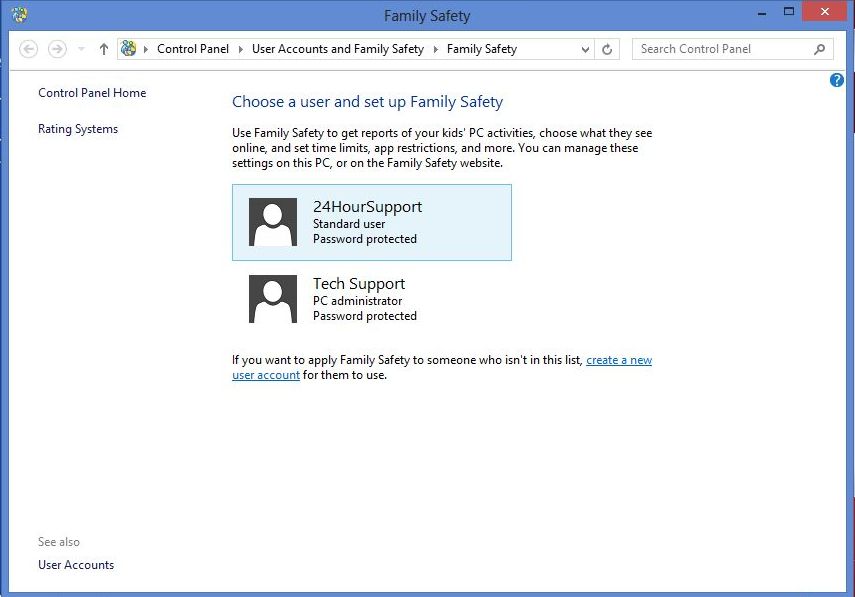This screenshot has width=855, height=597.
Task: Click the Back navigation arrow
Action: tap(28, 49)
